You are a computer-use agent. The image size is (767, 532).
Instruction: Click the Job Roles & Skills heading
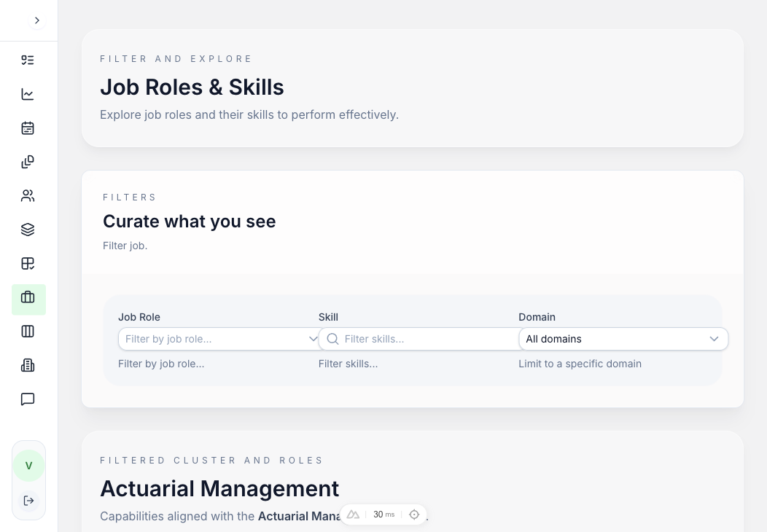[x=192, y=87]
